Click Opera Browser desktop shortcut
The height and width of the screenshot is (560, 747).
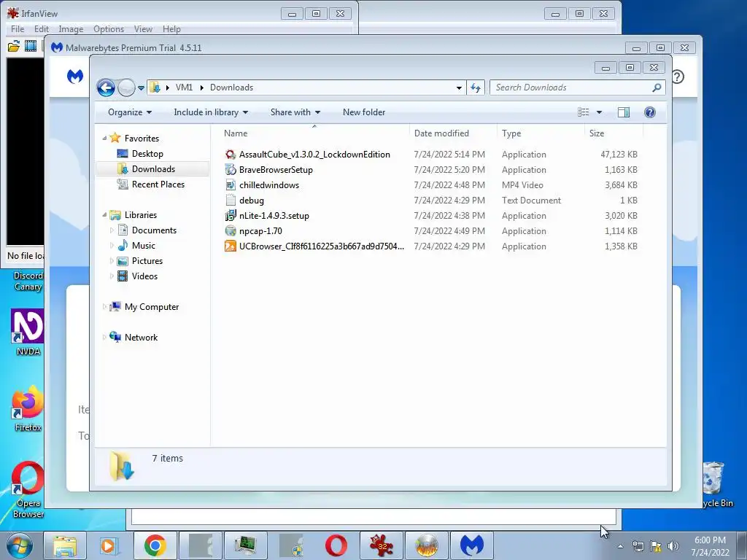point(28,489)
